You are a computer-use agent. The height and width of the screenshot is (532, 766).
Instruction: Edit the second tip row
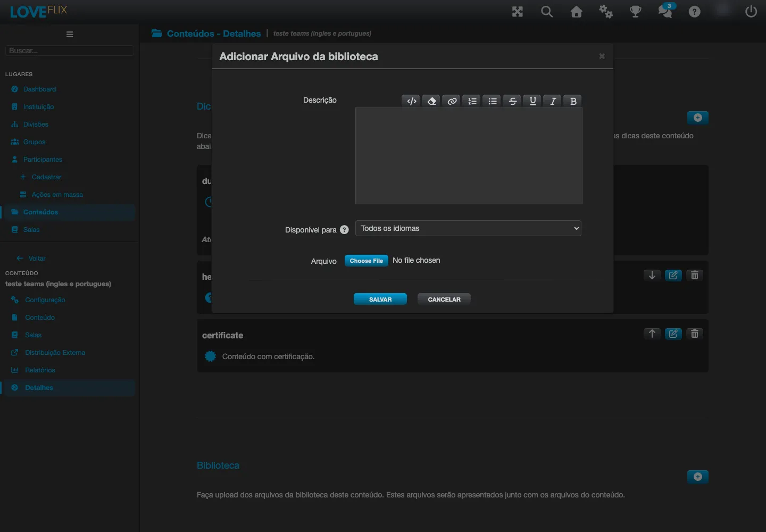click(673, 275)
